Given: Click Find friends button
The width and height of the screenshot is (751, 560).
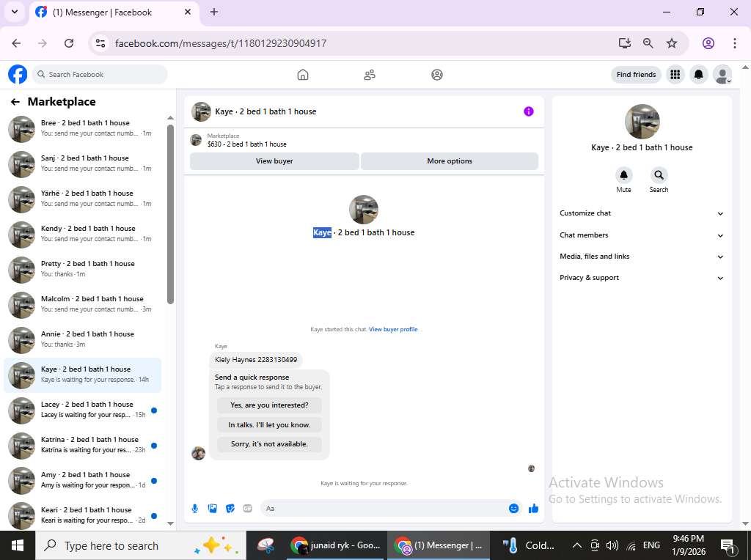Looking at the screenshot, I should (x=636, y=75).
